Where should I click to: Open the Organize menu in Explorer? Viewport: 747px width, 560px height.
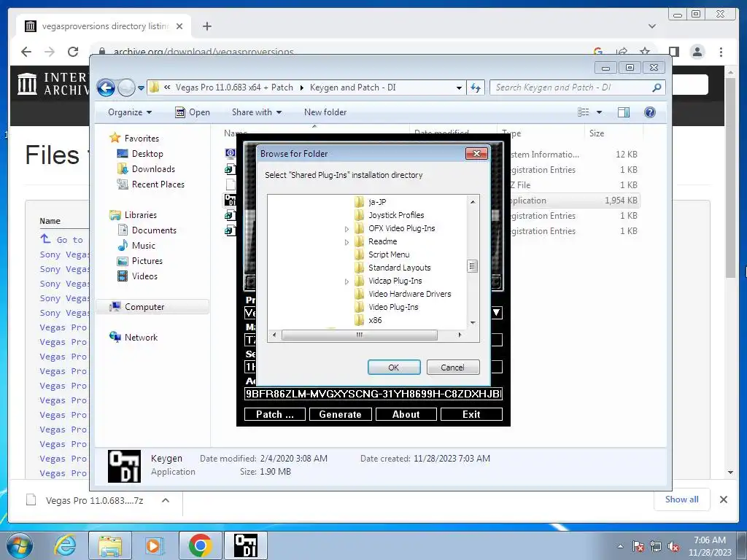pos(130,112)
